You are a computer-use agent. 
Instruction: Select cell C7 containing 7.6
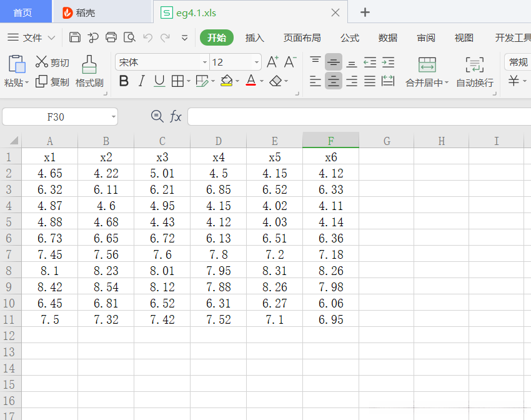pos(162,254)
